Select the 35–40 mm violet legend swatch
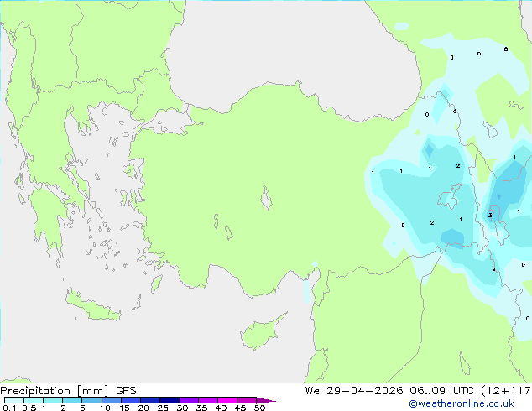The height and width of the screenshot is (411, 532). [208, 400]
